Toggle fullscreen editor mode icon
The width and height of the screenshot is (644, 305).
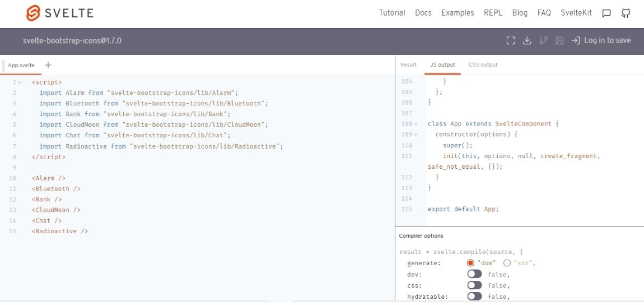(x=510, y=40)
